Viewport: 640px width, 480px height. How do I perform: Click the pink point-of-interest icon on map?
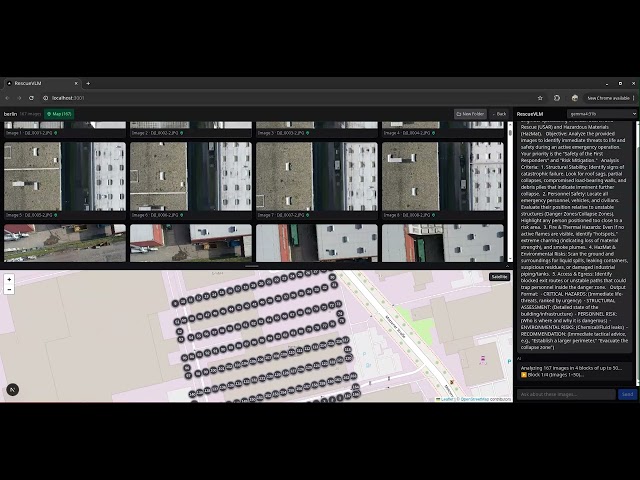click(x=483, y=360)
